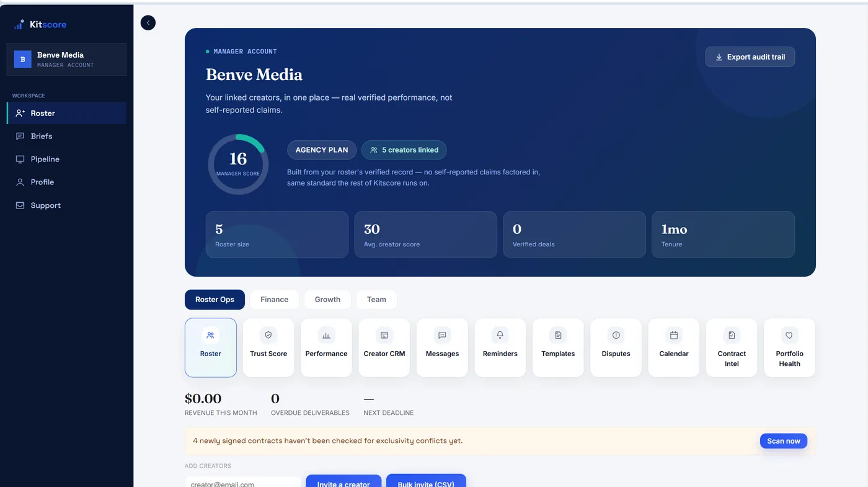Click the Benve Media page heading
The height and width of the screenshot is (487, 868).
(x=254, y=74)
